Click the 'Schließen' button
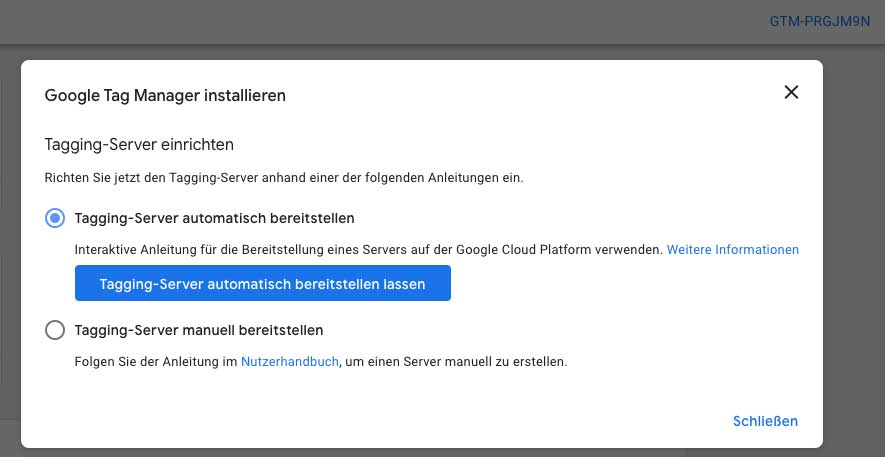This screenshot has width=885, height=457. (765, 421)
